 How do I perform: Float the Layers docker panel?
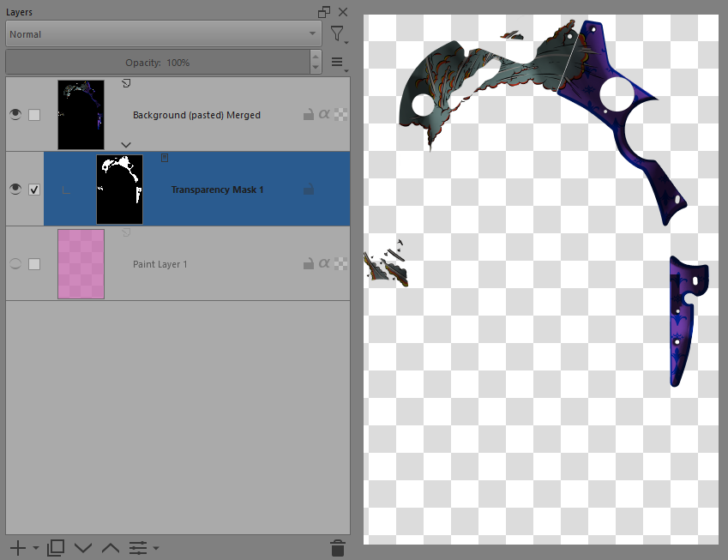(x=323, y=12)
